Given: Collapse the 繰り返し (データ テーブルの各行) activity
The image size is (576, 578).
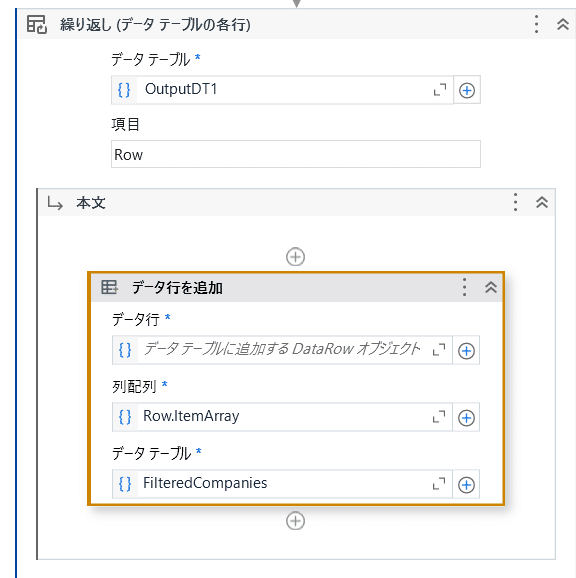Looking at the screenshot, I should coord(563,24).
